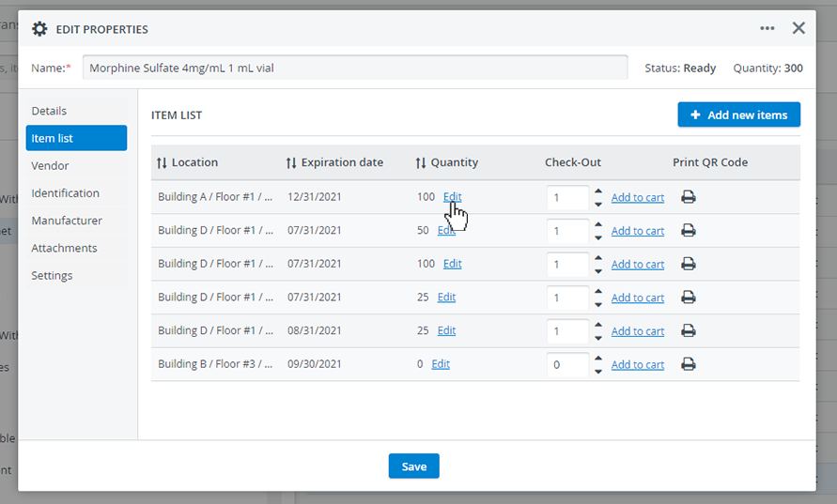The image size is (837, 504).
Task: Edit quantity of the 50-unit row
Action: (x=446, y=230)
